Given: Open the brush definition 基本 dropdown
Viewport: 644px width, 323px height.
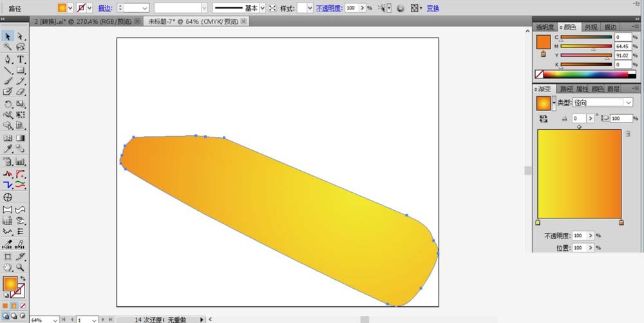Looking at the screenshot, I should point(263,8).
